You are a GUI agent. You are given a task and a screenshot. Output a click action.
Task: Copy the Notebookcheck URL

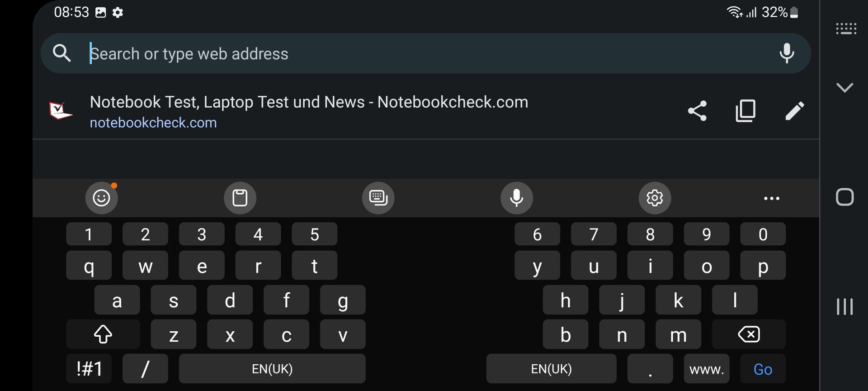pos(745,111)
